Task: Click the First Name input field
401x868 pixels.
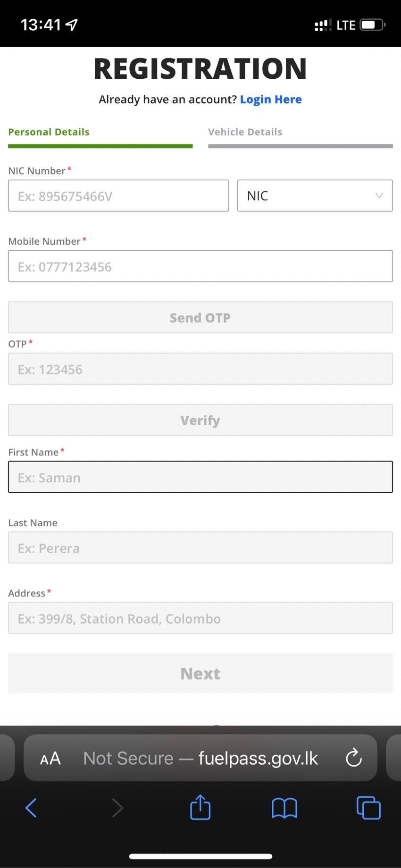Action: click(200, 477)
